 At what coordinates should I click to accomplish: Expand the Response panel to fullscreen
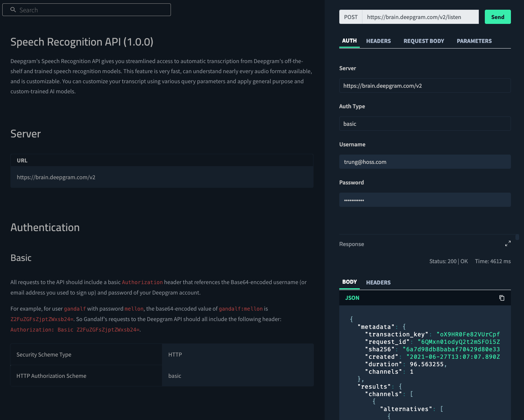click(508, 243)
